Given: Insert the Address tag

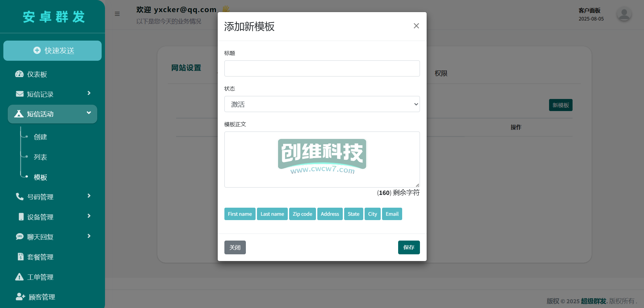Looking at the screenshot, I should 330,214.
